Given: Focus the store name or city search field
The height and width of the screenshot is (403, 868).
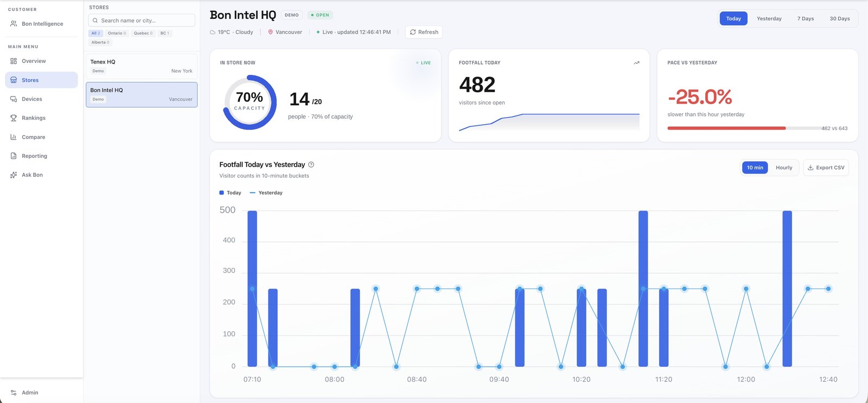Looking at the screenshot, I should tap(142, 21).
